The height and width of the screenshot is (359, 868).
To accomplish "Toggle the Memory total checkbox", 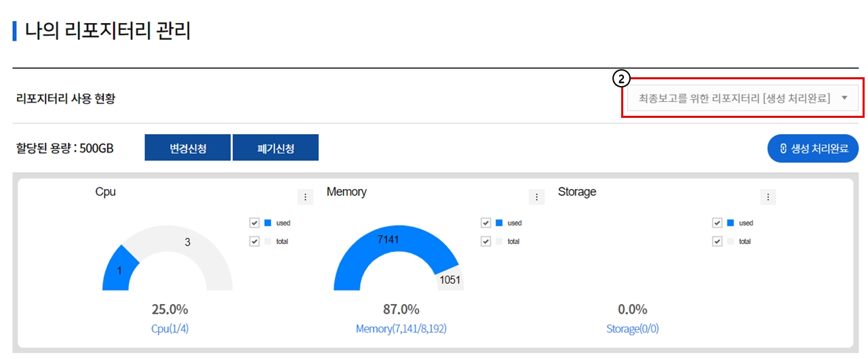I will pos(486,241).
